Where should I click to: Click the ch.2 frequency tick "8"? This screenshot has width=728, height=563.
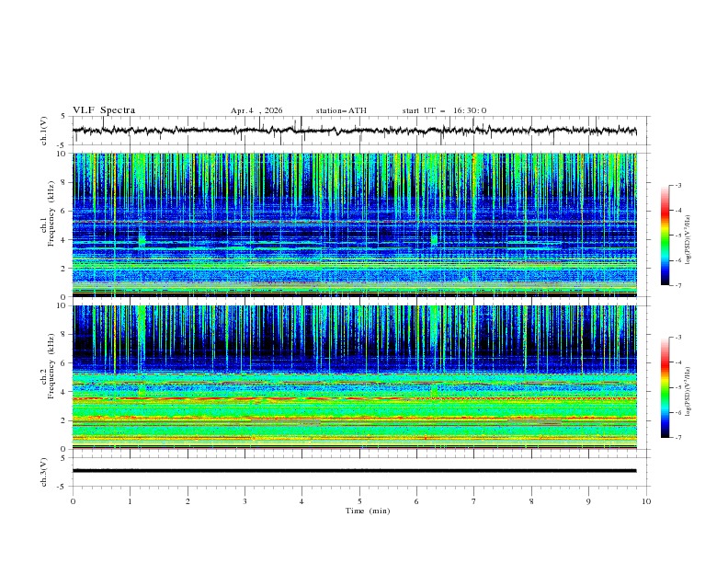coord(63,335)
